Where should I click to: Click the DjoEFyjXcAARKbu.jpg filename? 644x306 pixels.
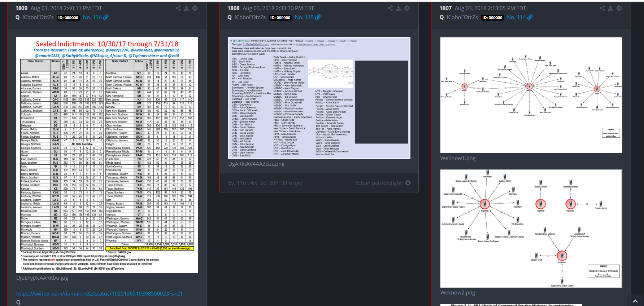[x=42, y=278]
